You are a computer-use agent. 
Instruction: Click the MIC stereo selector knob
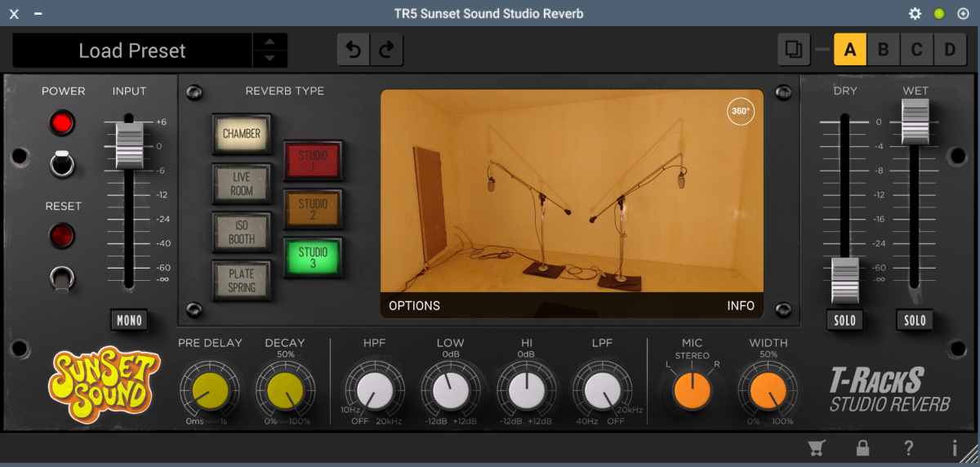(x=693, y=389)
